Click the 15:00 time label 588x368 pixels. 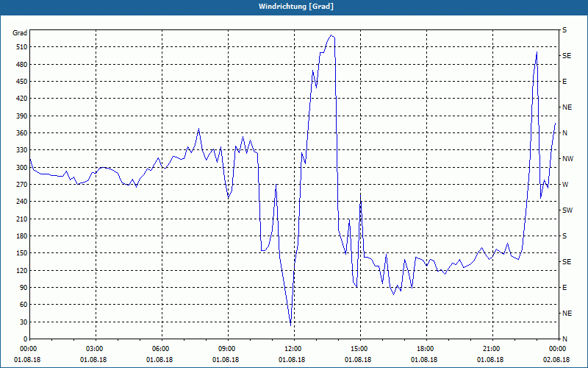360,349
